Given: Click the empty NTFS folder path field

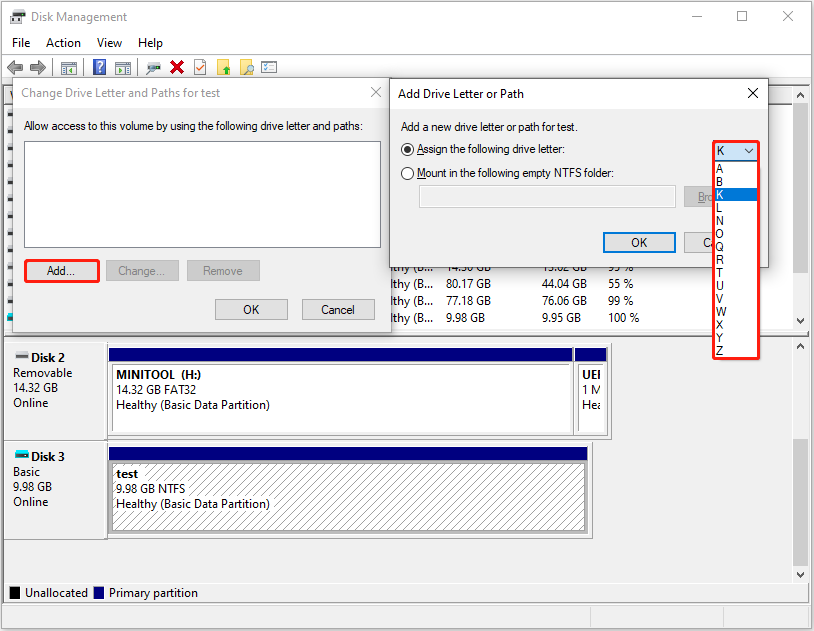Looking at the screenshot, I should pyautogui.click(x=546, y=196).
